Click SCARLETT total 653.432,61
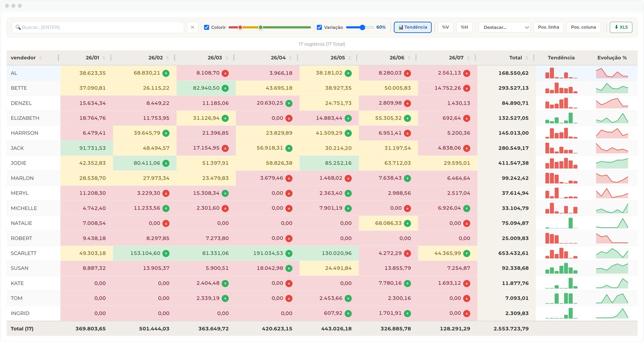644x342 pixels. [514, 253]
